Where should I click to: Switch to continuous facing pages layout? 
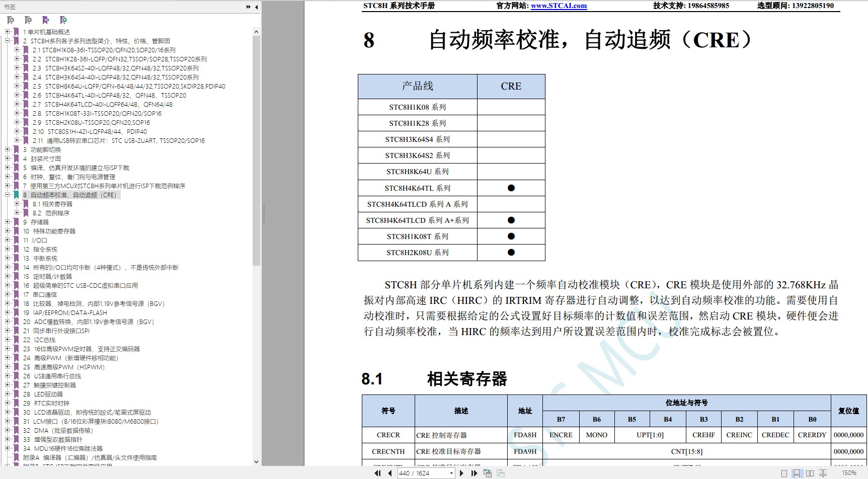[x=823, y=473]
